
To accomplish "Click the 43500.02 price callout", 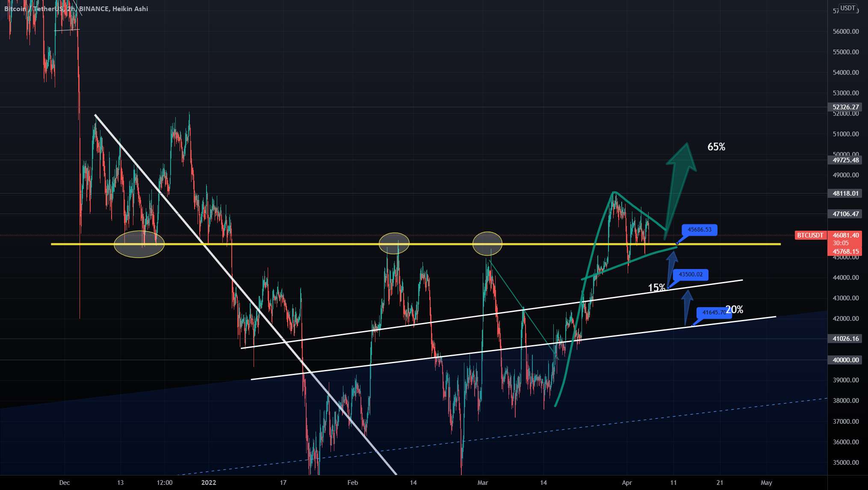I will pyautogui.click(x=691, y=274).
